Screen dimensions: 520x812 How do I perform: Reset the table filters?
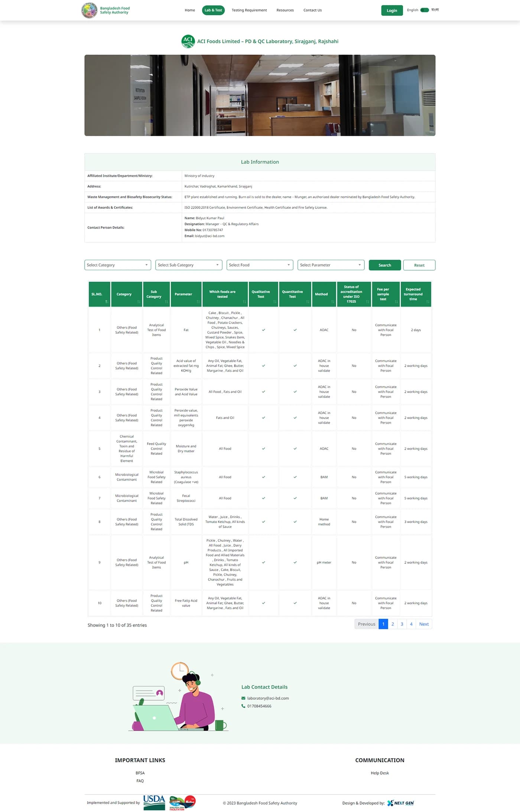click(419, 265)
